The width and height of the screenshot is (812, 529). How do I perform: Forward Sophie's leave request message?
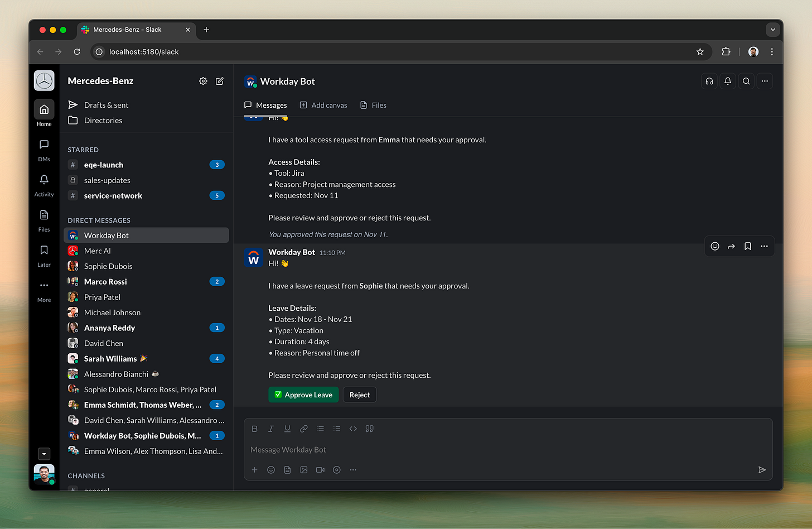pyautogui.click(x=731, y=246)
